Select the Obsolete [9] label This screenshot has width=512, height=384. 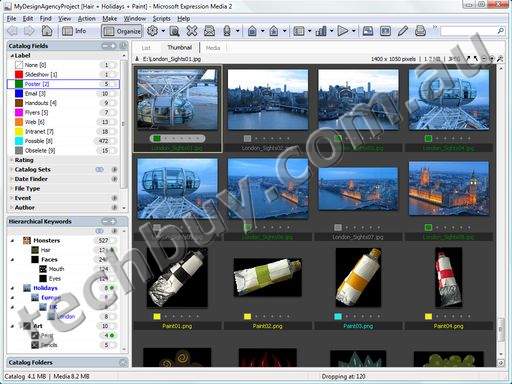click(40, 151)
